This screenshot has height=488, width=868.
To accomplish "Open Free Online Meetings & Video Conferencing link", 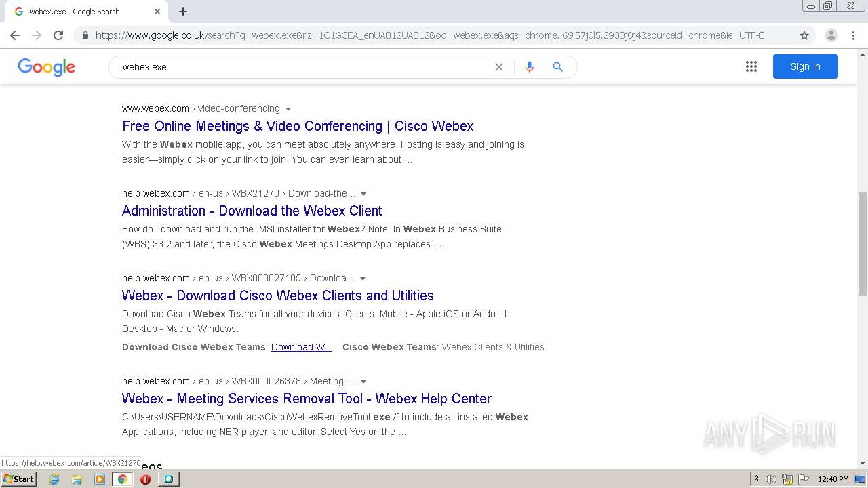I will (x=298, y=126).
